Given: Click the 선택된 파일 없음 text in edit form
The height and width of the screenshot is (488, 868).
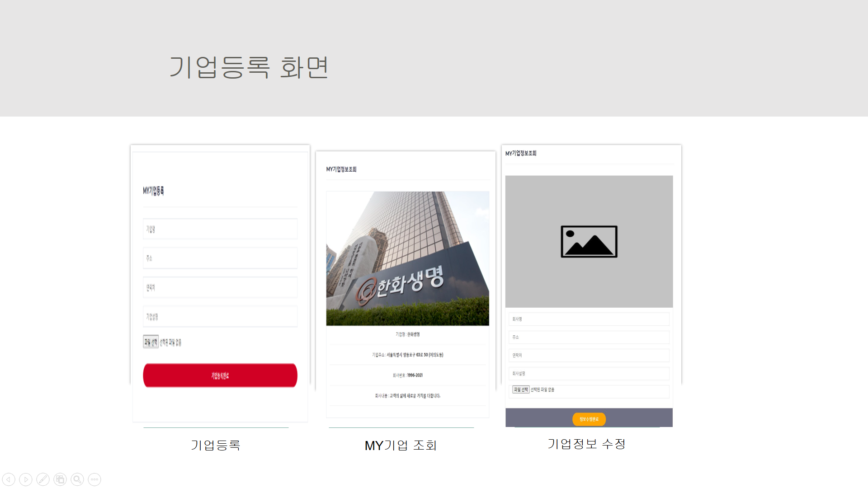Looking at the screenshot, I should coord(542,389).
